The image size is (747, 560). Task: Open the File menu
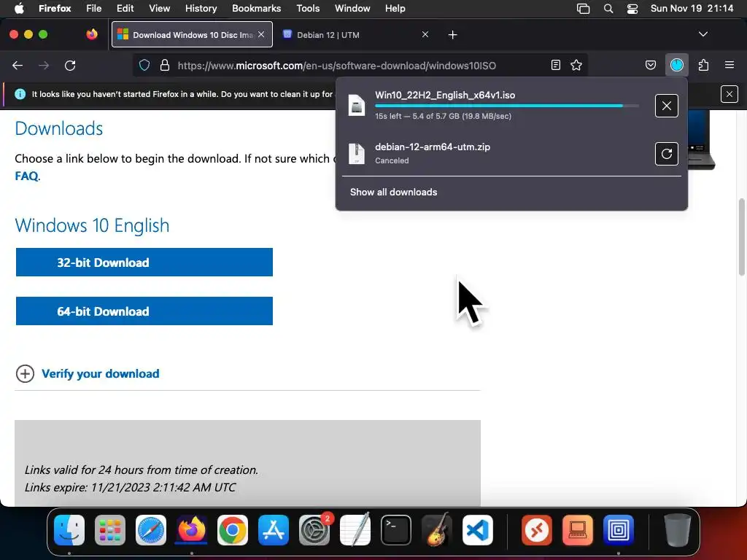coord(94,9)
